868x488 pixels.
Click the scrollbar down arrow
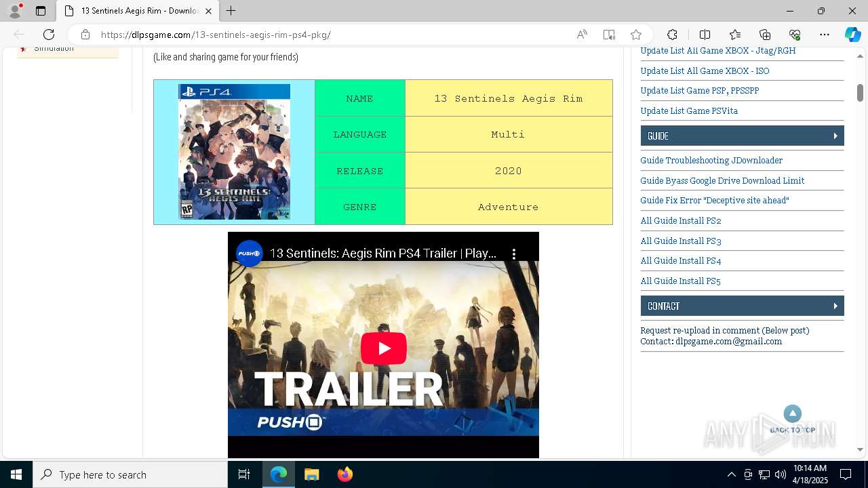point(860,449)
